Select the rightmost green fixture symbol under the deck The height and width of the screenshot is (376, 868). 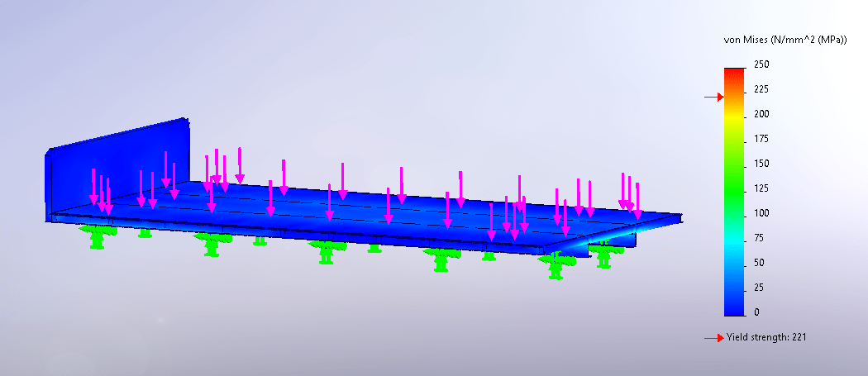pyautogui.click(x=607, y=254)
